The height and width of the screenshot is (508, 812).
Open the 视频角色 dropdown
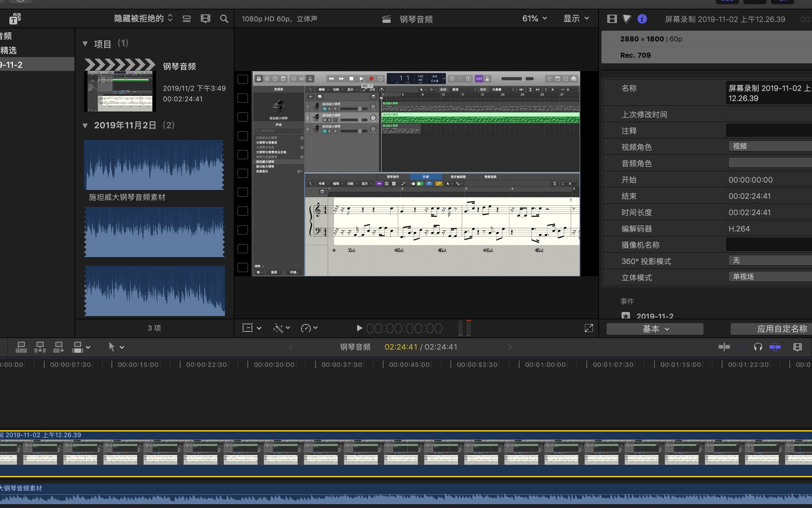click(x=770, y=146)
